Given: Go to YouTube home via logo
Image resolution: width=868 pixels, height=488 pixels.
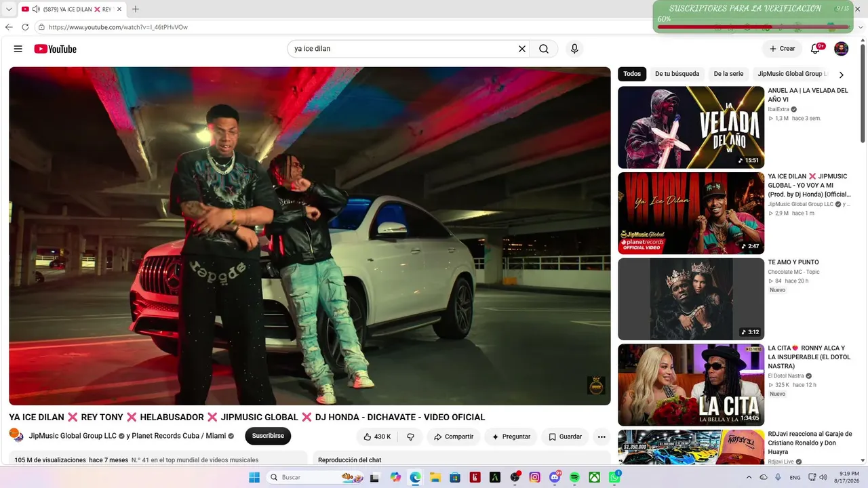Looking at the screenshot, I should [x=56, y=49].
